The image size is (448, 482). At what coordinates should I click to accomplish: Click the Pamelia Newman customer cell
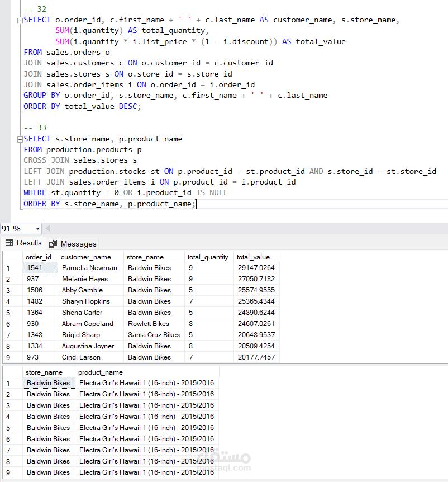pos(89,267)
